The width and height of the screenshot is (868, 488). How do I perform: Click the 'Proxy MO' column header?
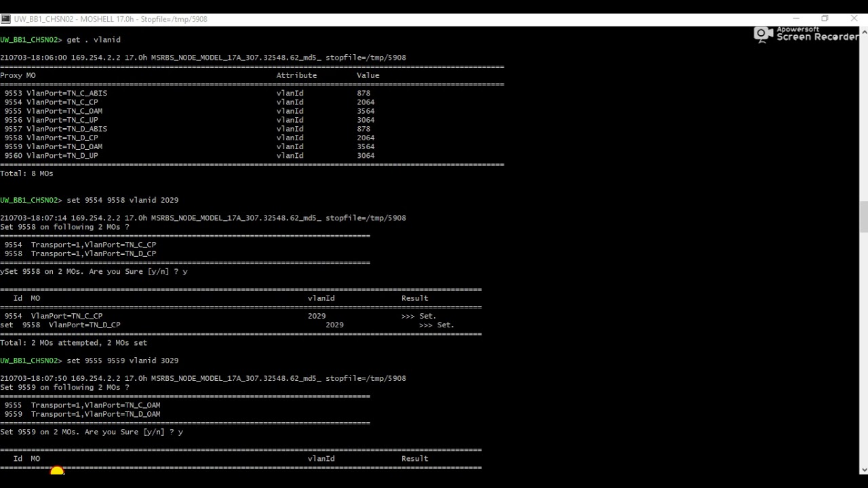click(x=18, y=75)
